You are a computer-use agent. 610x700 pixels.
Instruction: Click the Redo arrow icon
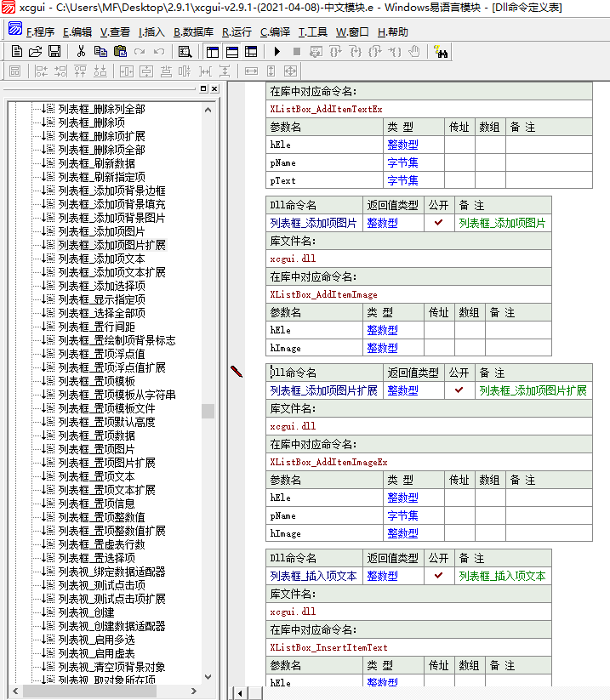pos(140,52)
